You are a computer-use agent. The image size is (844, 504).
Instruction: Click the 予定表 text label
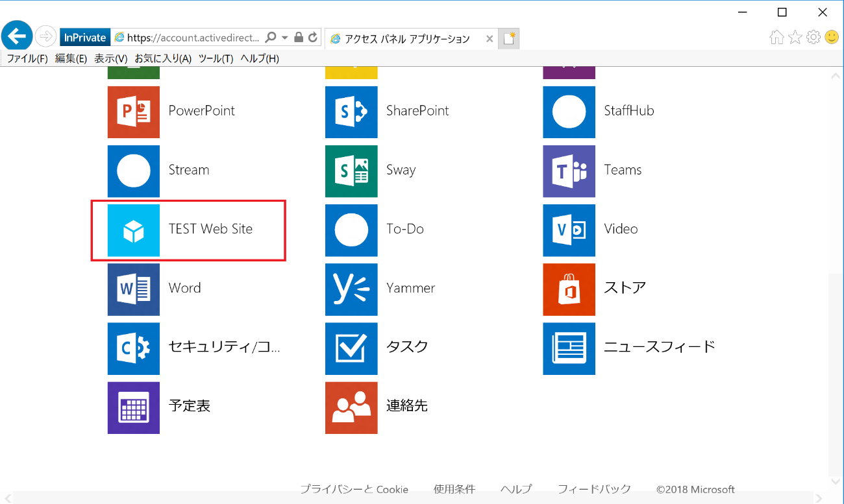click(x=190, y=406)
